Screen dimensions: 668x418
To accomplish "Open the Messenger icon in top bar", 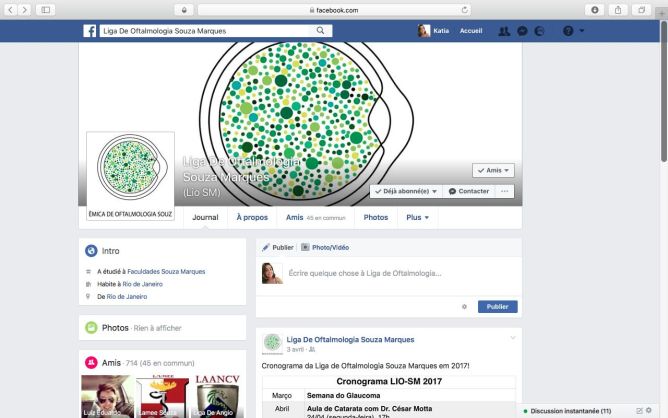I will [522, 31].
